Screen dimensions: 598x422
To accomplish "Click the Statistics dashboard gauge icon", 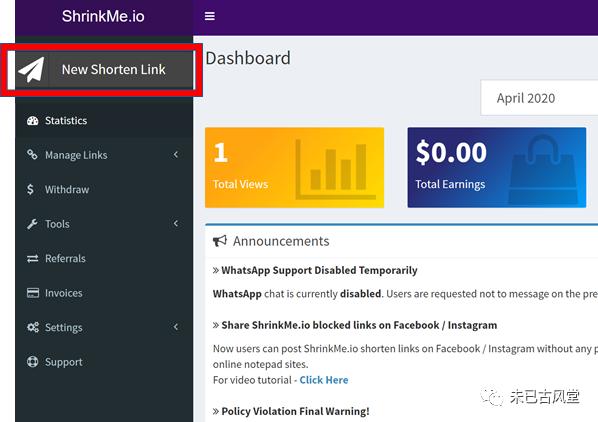I will pos(32,121).
